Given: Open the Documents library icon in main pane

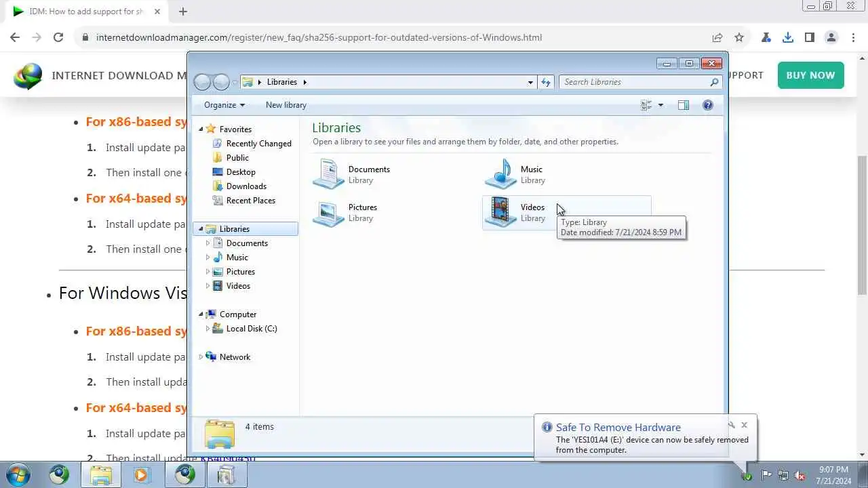Looking at the screenshot, I should coord(329,174).
